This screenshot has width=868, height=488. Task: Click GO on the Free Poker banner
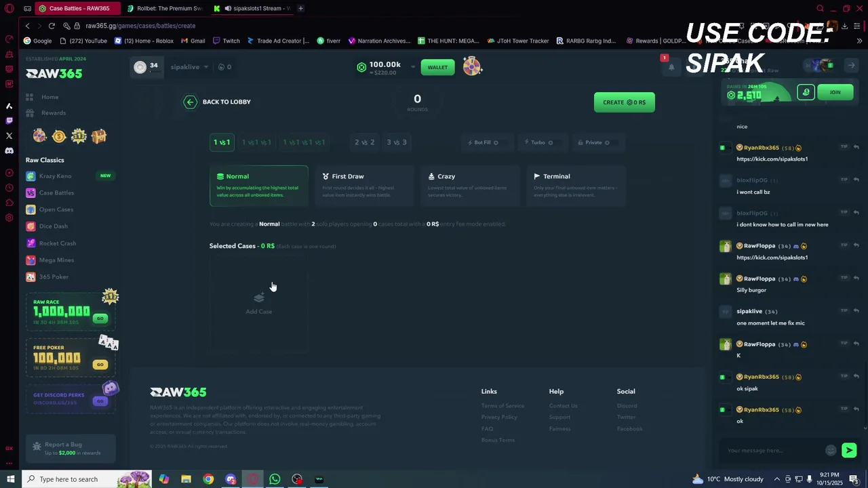(x=100, y=365)
